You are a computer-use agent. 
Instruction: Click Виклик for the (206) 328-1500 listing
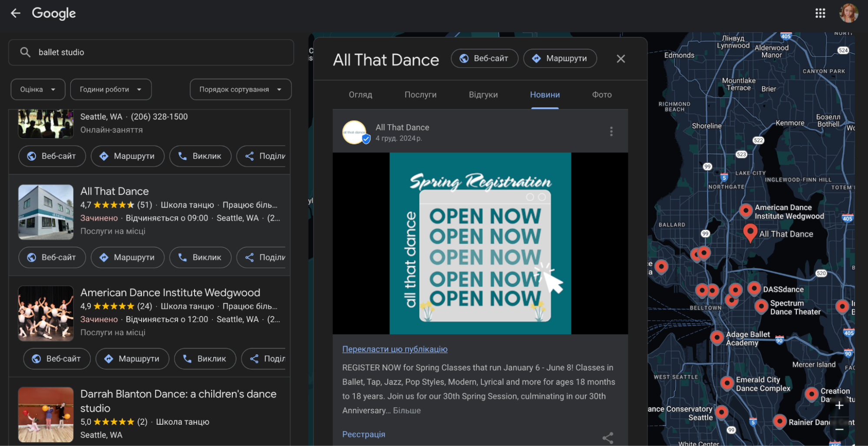pos(200,156)
